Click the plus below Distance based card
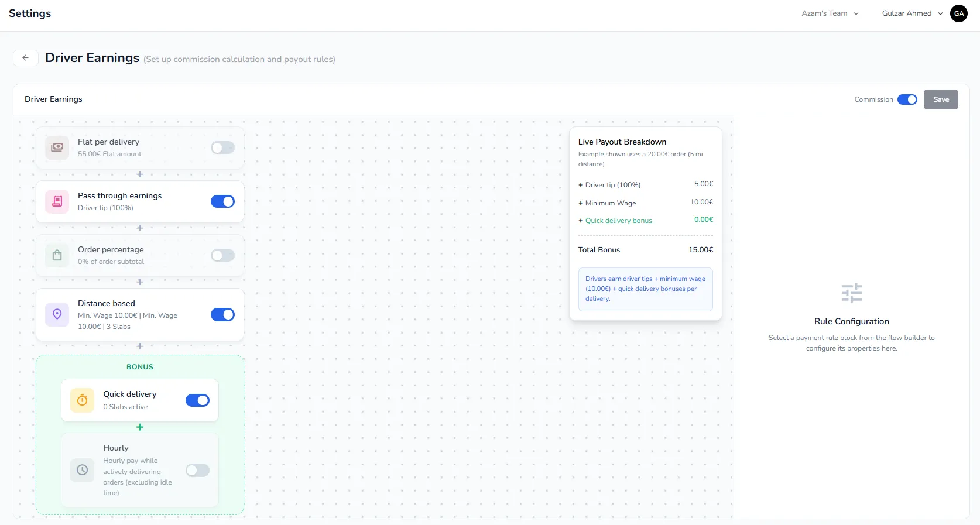 tap(140, 346)
